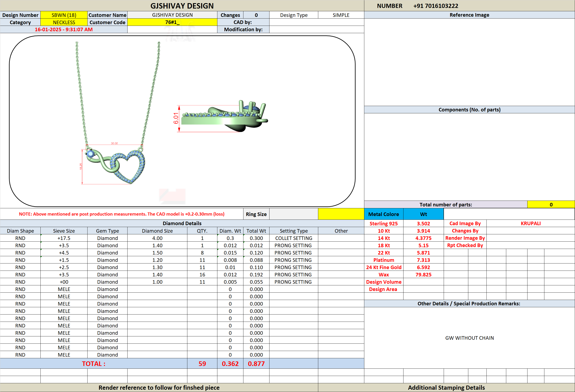Click the yellow cell next to Ring Size
Viewport: 575px width, 392px height.
pyautogui.click(x=341, y=214)
